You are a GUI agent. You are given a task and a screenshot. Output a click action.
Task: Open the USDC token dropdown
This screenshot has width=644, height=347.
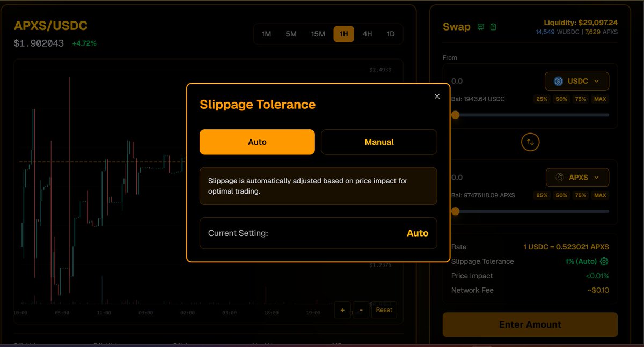(x=577, y=81)
